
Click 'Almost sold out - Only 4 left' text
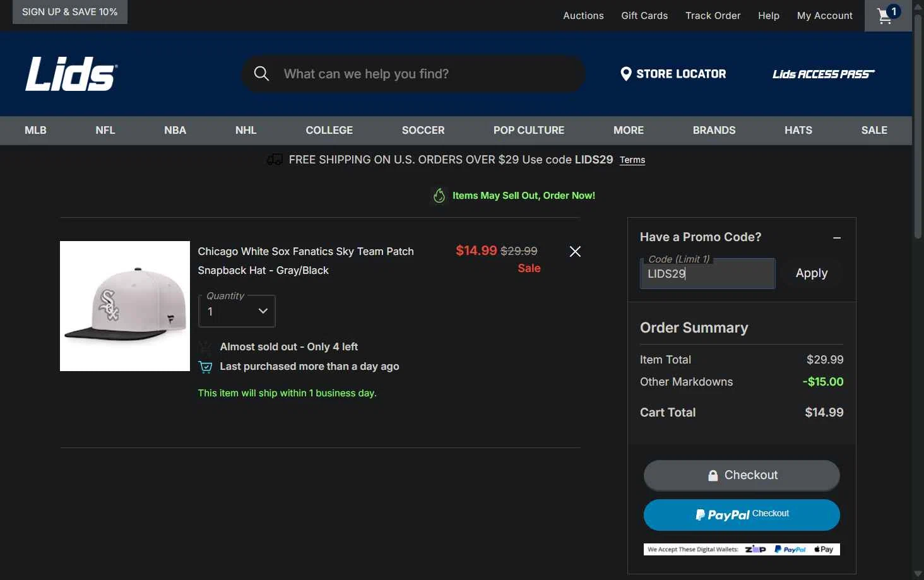(x=289, y=347)
